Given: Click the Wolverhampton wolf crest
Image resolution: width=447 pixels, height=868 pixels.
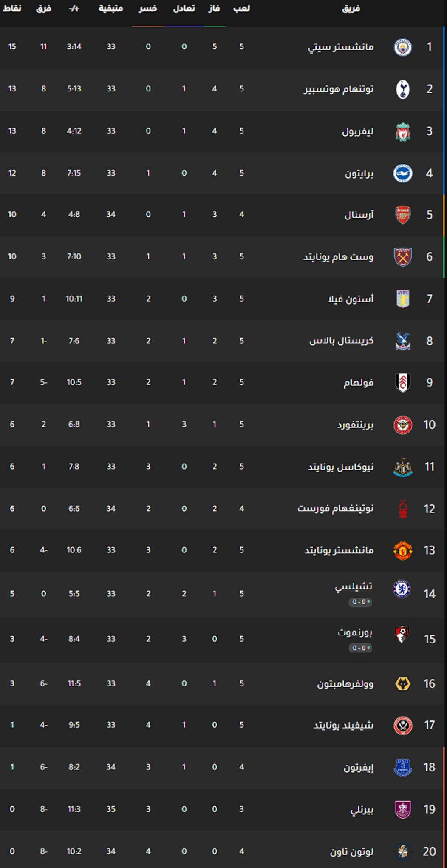Looking at the screenshot, I should [x=402, y=684].
